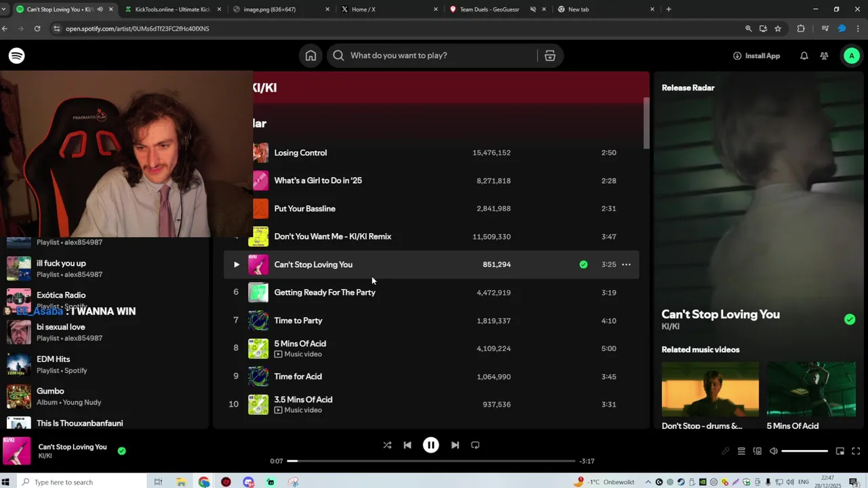Viewport: 868px width, 488px height.
Task: Open the Browse icon in search bar
Action: 550,56
